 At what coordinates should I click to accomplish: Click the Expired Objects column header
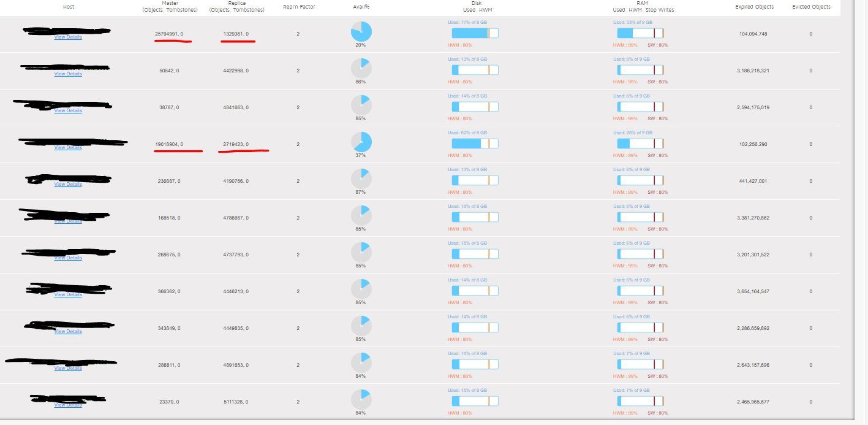(x=754, y=7)
